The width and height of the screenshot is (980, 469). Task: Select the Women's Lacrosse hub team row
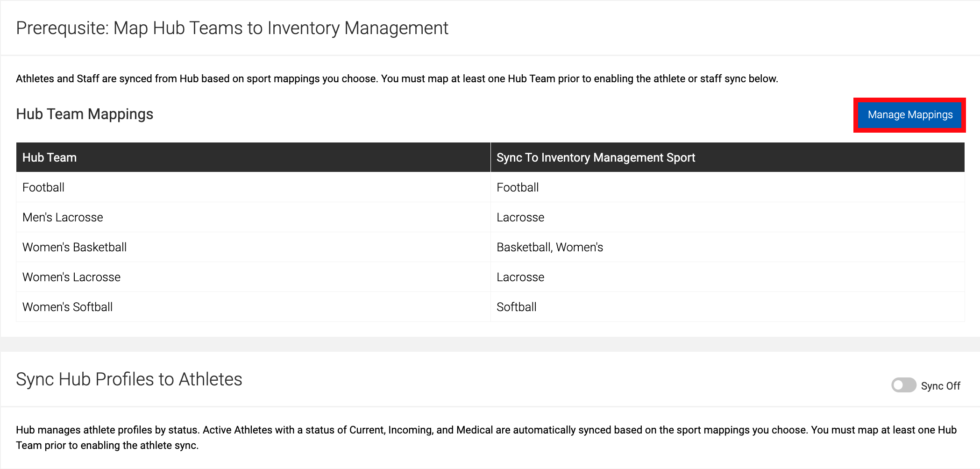coord(71,277)
